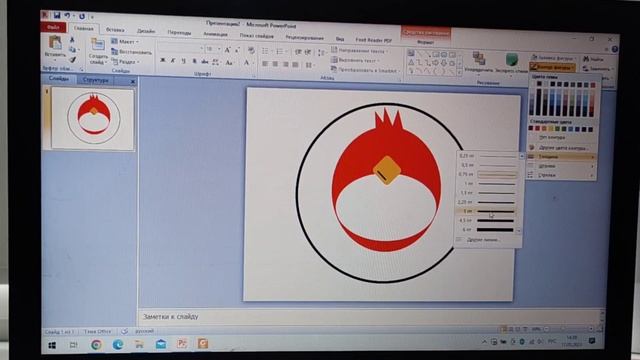Click the Контур фигуры (Shape Outline) button
Image resolution: width=640 pixels, height=360 pixels.
pyautogui.click(x=553, y=67)
